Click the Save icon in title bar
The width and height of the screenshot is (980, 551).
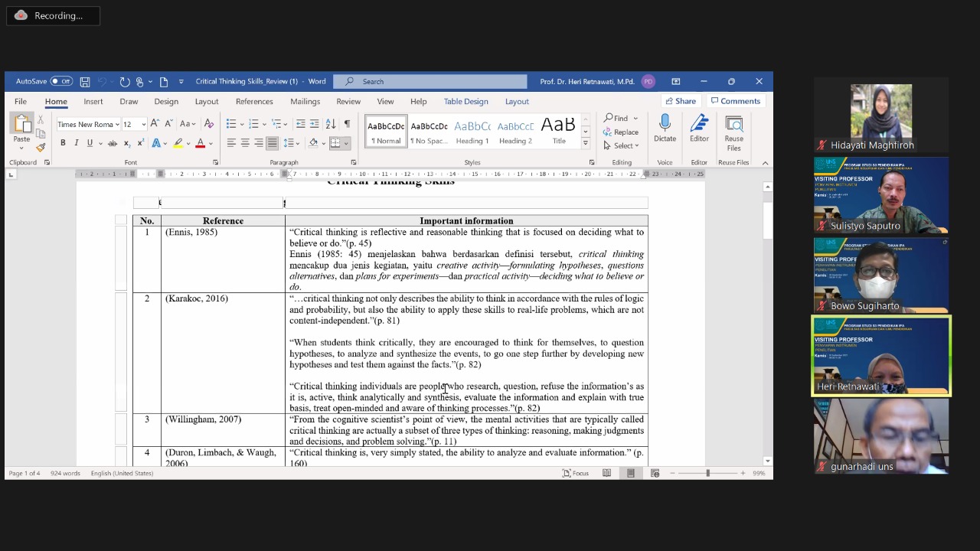coord(85,82)
